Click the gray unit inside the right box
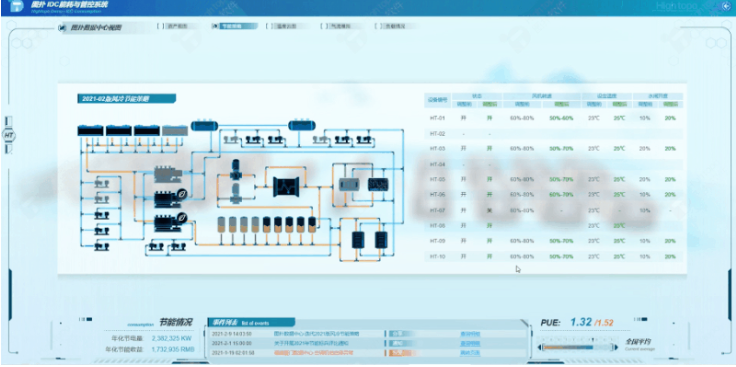736x367 pixels. [x=349, y=184]
